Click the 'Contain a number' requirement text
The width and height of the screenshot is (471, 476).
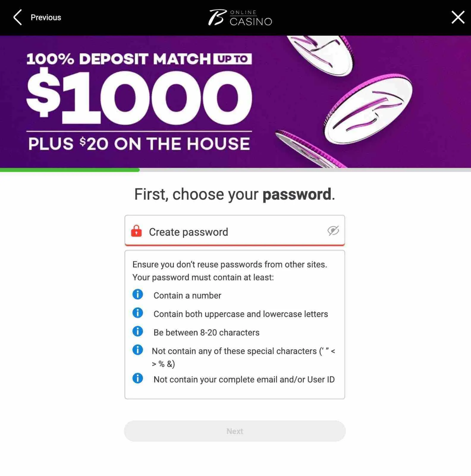point(187,295)
